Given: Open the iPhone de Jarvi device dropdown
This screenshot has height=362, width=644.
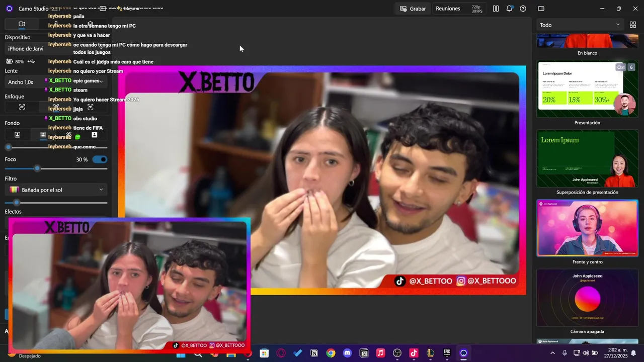Looking at the screenshot, I should pyautogui.click(x=56, y=49).
